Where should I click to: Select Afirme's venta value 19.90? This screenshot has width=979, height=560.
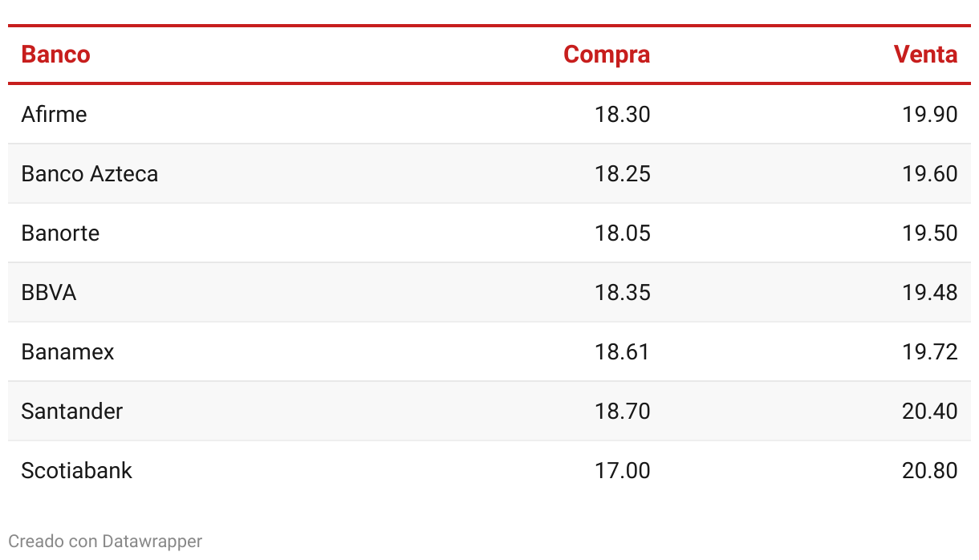pyautogui.click(x=930, y=114)
